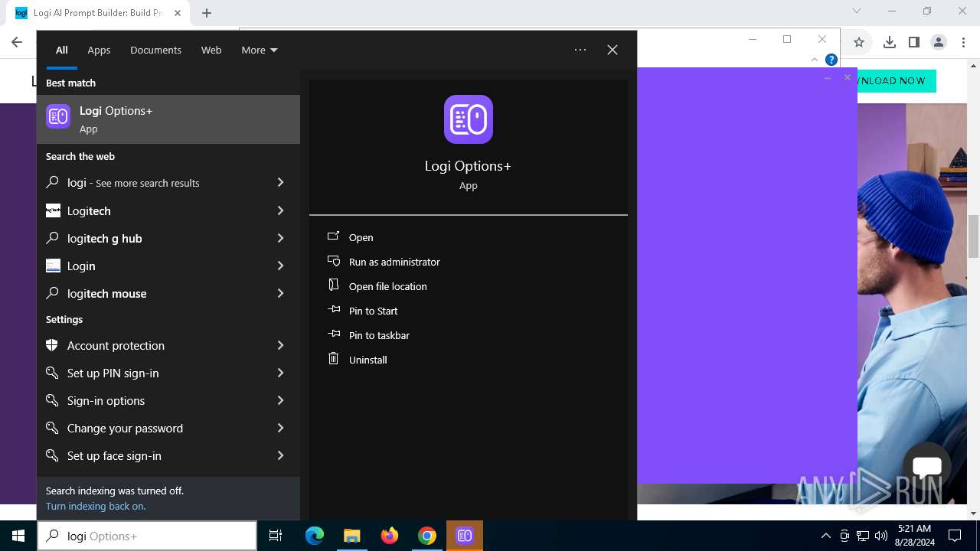Viewport: 980px width, 551px height.
Task: Switch to the Documents search tab
Action: point(155,50)
